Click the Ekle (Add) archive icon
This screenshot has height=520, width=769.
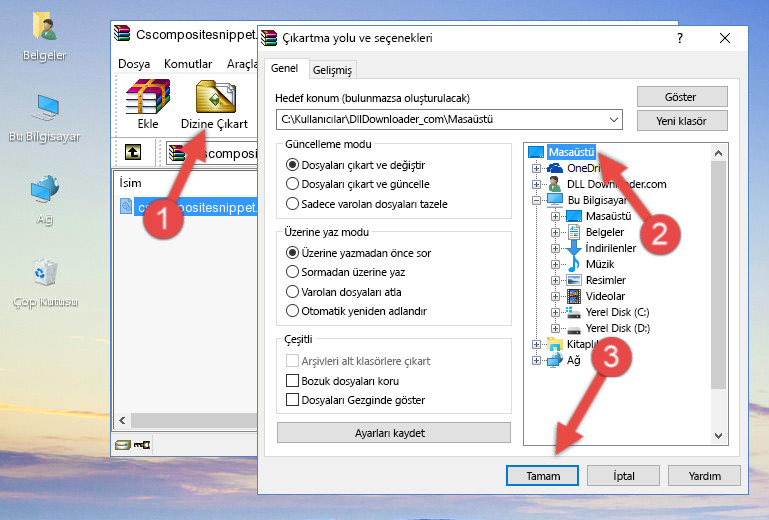coord(148,97)
